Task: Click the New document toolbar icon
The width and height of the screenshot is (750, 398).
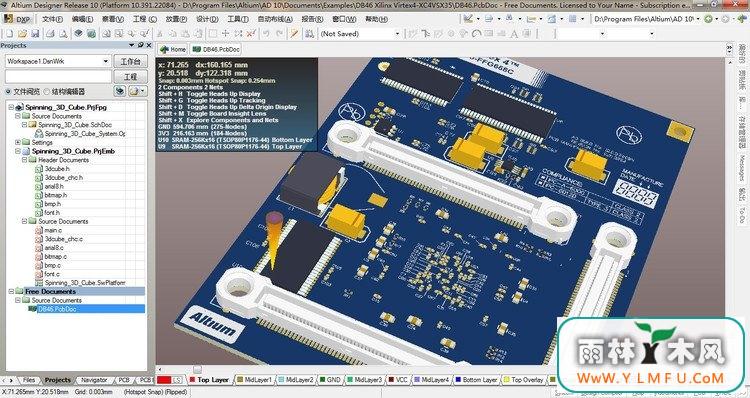Action: 10,34
